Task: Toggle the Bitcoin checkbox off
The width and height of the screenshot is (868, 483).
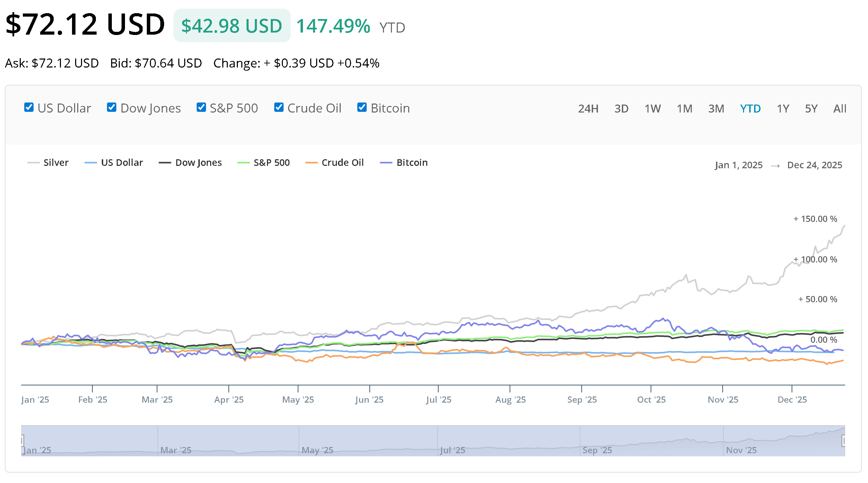Action: (362, 108)
